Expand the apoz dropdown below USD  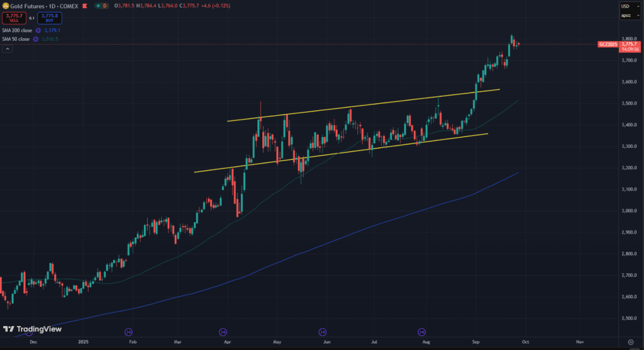point(630,14)
